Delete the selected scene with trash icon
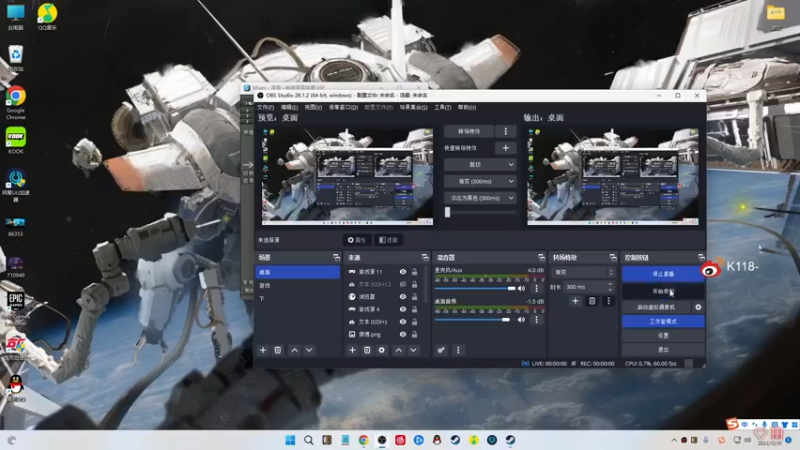800x450 pixels. point(278,350)
